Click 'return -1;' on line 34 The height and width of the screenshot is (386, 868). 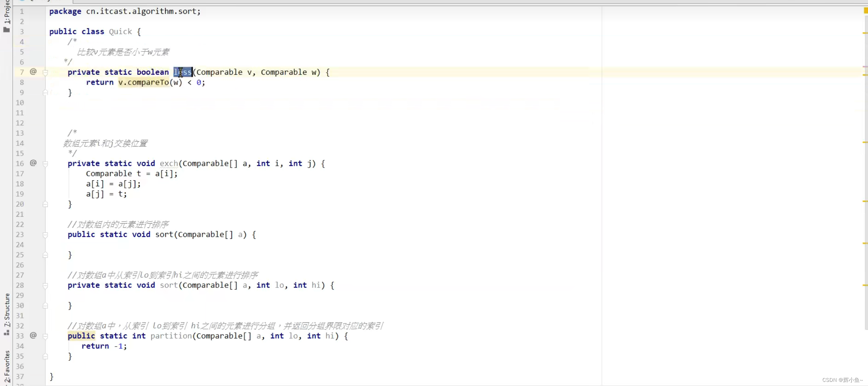click(104, 346)
